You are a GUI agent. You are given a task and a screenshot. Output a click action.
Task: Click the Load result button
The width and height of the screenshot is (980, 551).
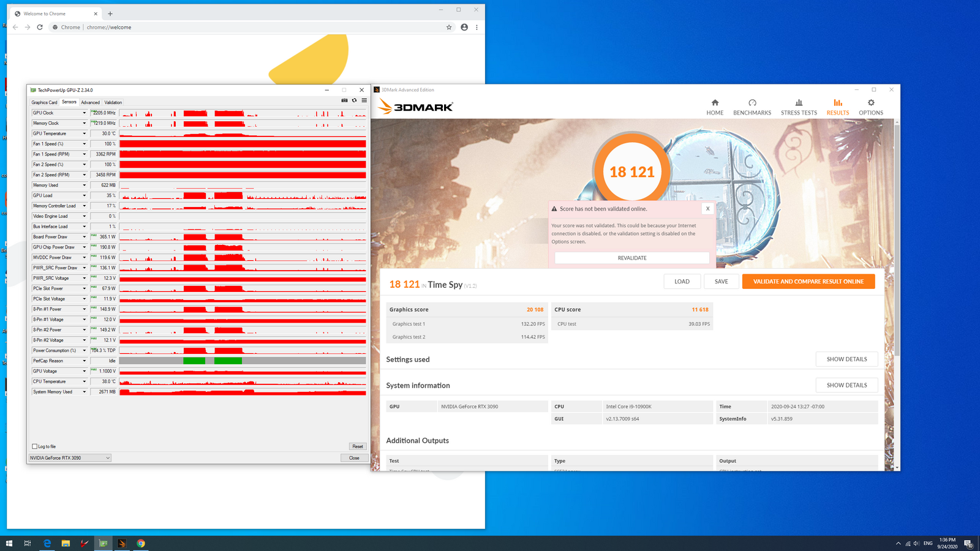pos(682,282)
